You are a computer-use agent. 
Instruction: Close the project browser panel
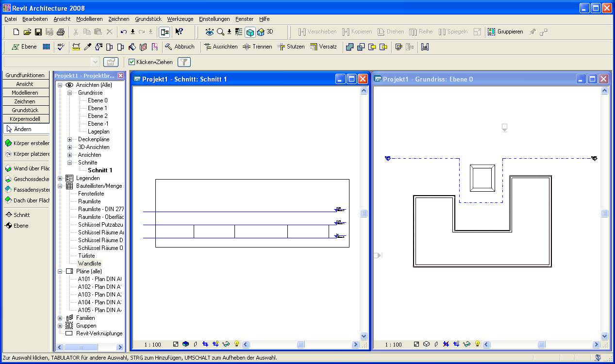pyautogui.click(x=121, y=76)
